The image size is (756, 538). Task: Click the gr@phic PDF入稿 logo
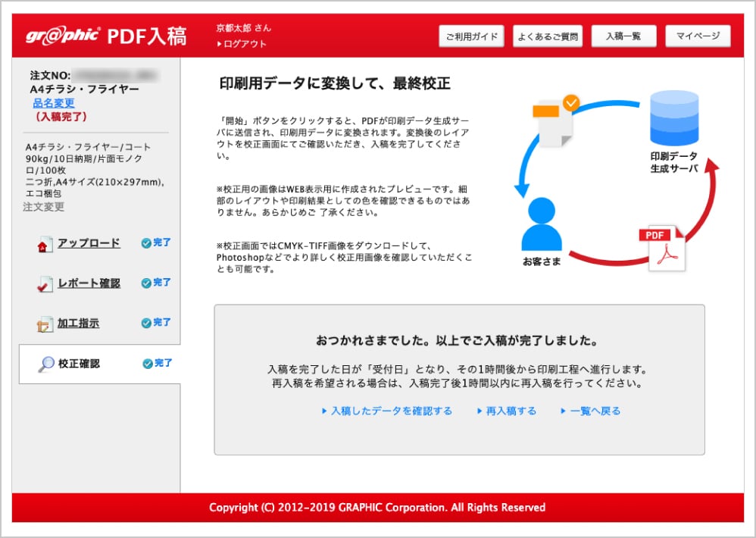[x=106, y=36]
